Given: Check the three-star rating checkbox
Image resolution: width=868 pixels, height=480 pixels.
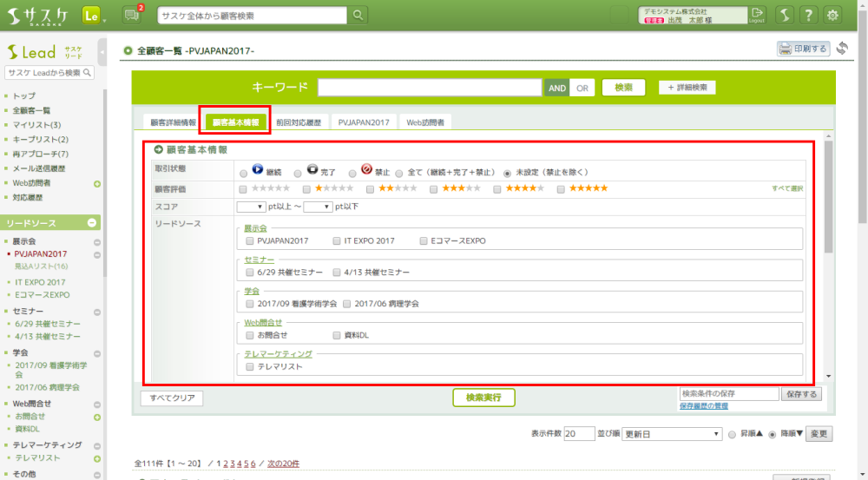Looking at the screenshot, I should coord(433,189).
